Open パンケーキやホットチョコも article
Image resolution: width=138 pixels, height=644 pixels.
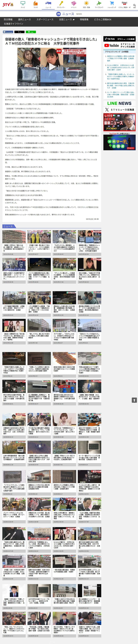pyautogui.click(x=14, y=510)
